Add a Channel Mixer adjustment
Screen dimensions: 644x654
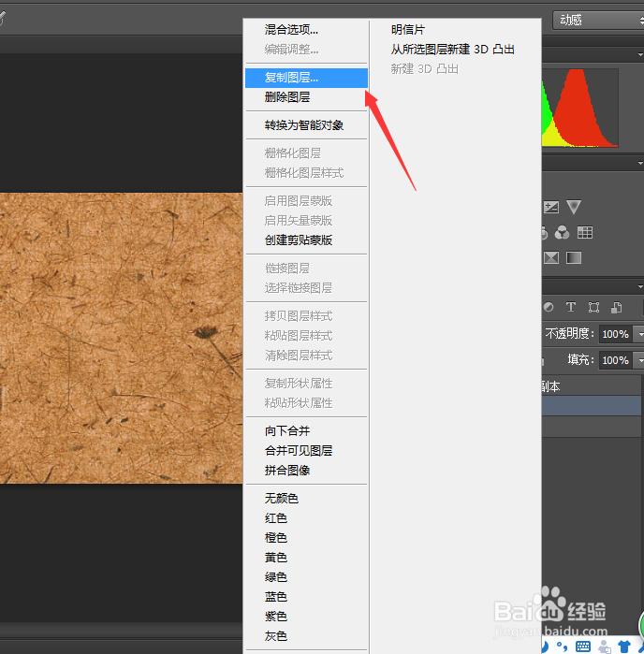(x=562, y=232)
